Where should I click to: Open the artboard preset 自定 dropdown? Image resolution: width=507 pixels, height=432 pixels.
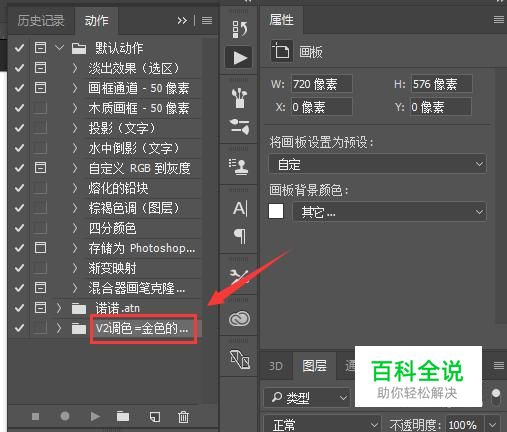pos(377,164)
